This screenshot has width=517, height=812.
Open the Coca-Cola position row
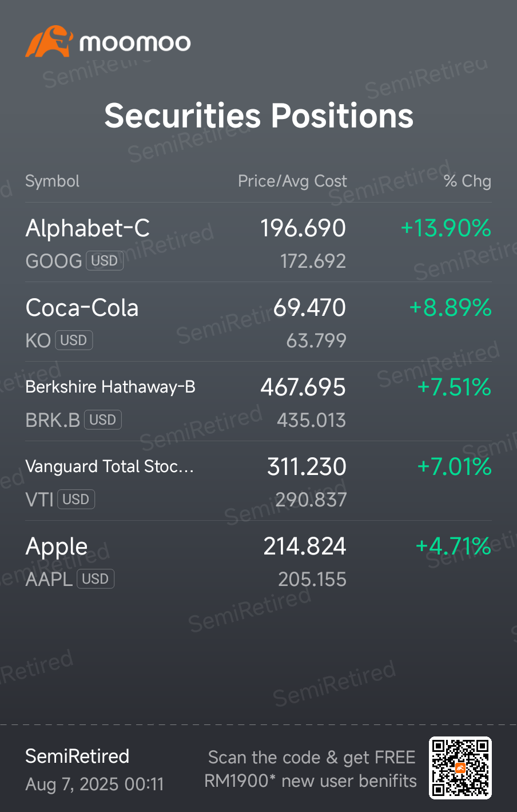click(x=258, y=322)
